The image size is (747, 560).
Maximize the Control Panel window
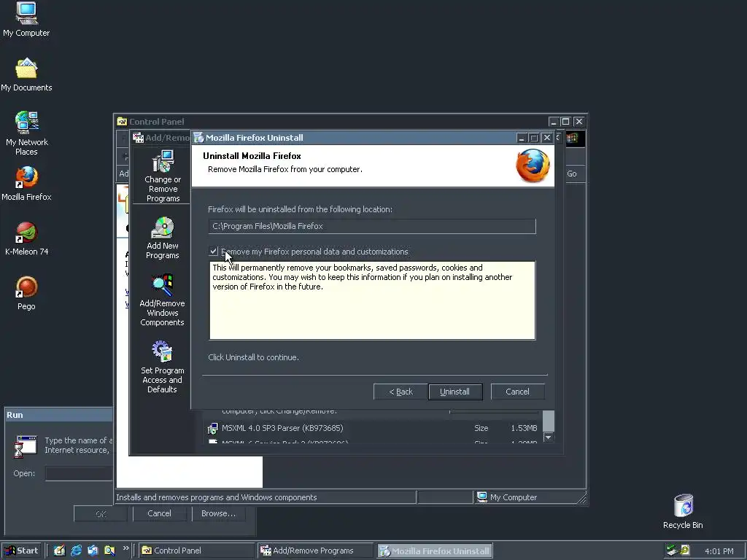tap(565, 122)
